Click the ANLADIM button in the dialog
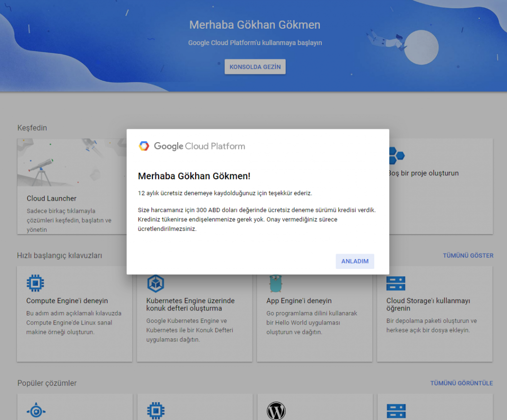Image resolution: width=507 pixels, height=420 pixels. [x=355, y=261]
